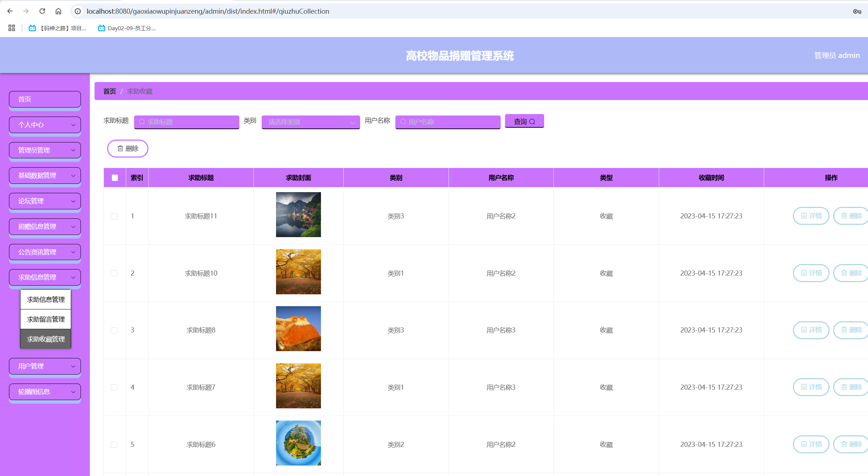View 详情 for 求助标题11
This screenshot has width=868, height=476.
coord(811,216)
